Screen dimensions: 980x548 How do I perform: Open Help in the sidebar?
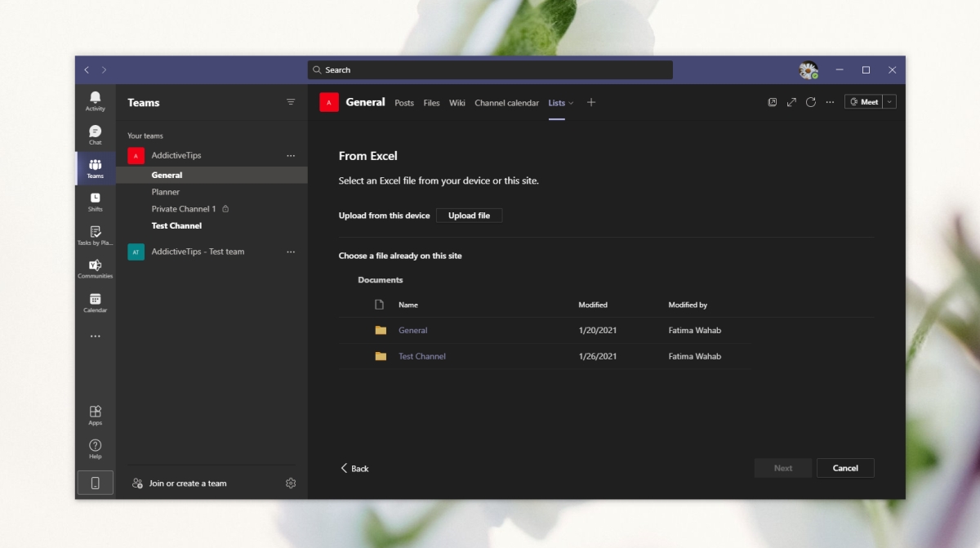(96, 448)
